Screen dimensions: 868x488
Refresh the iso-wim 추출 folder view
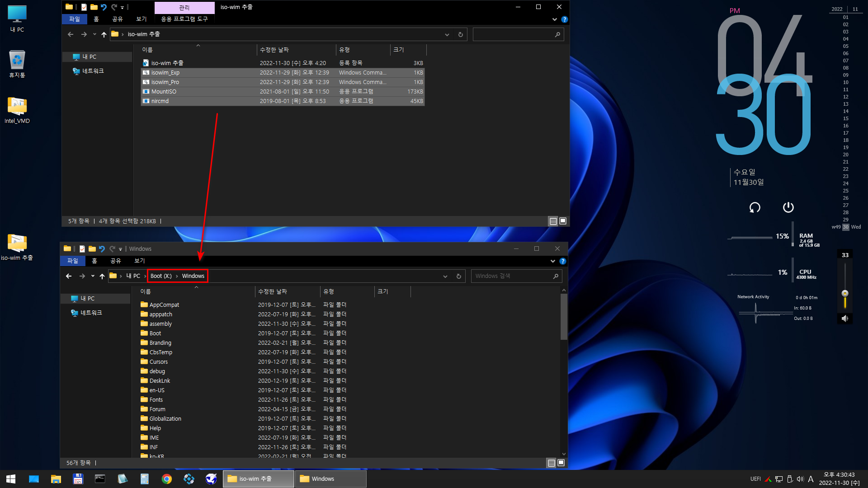461,34
